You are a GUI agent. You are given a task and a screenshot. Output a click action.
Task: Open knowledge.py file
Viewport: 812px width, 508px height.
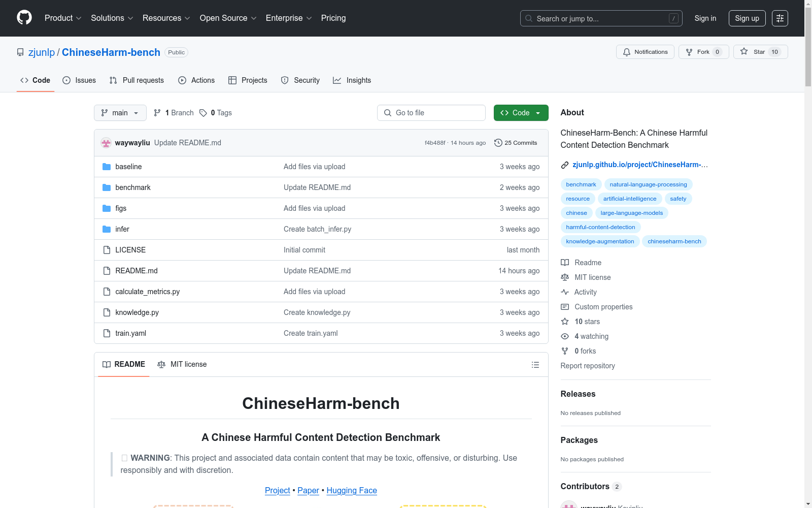(137, 312)
